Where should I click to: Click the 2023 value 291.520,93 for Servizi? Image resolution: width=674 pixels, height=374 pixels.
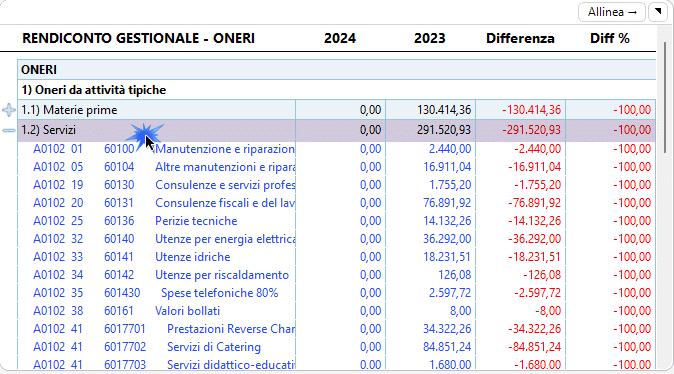[444, 130]
